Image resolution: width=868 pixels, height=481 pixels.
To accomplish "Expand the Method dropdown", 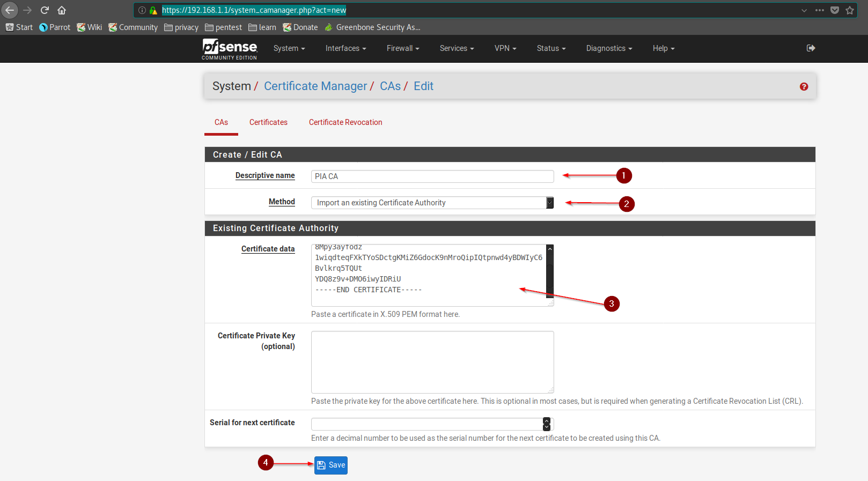I will point(432,203).
